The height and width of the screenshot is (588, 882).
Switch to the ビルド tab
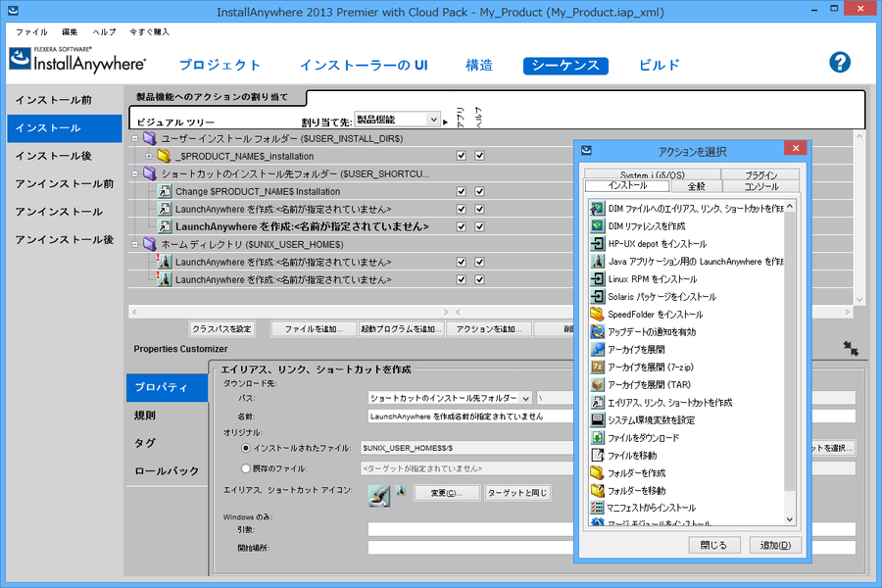tap(660, 66)
